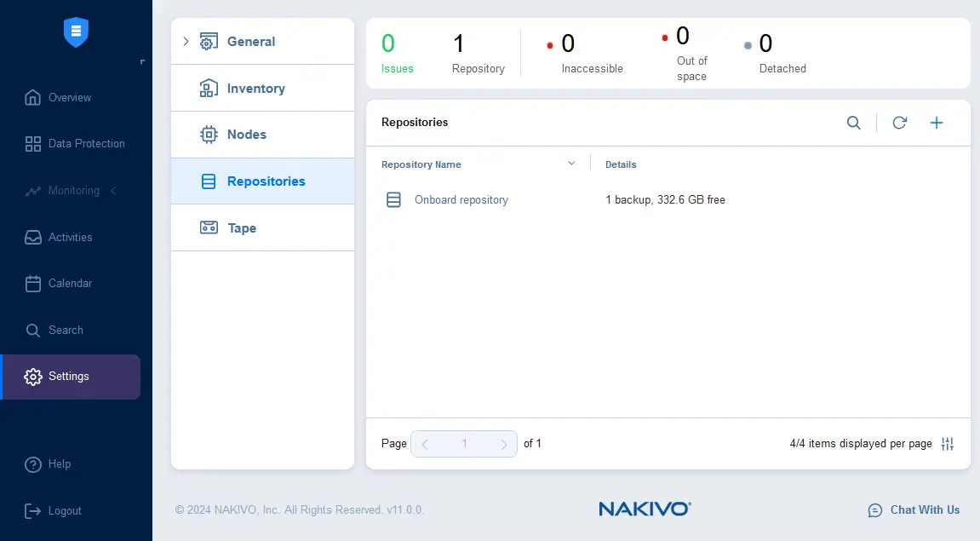This screenshot has width=980, height=541.
Task: Click the Search label in sidebar
Action: [66, 330]
